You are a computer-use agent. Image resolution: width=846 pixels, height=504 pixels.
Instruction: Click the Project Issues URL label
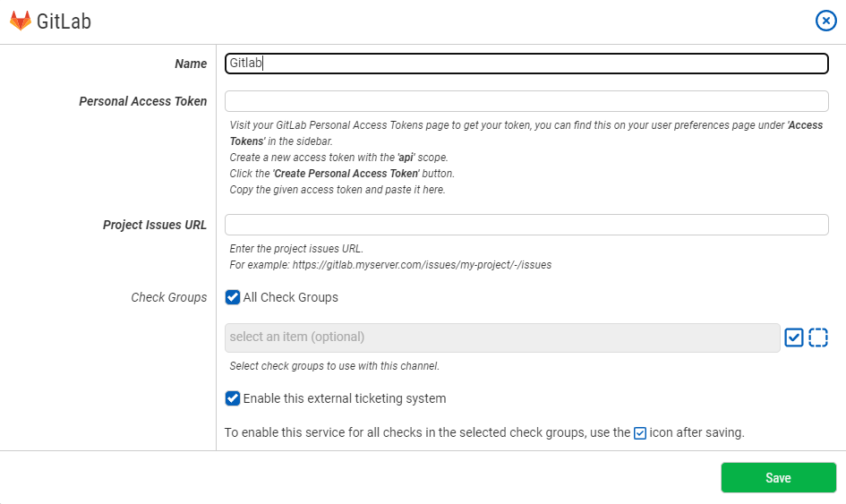[x=155, y=225]
